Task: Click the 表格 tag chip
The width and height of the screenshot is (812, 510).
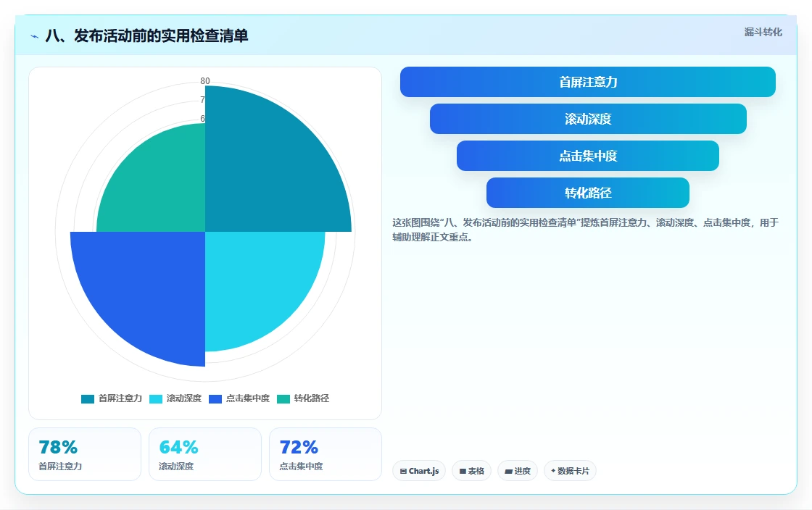Action: [x=471, y=471]
